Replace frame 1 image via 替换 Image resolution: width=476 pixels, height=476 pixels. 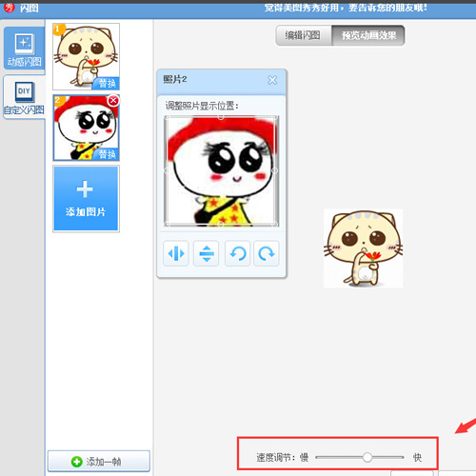tap(107, 84)
